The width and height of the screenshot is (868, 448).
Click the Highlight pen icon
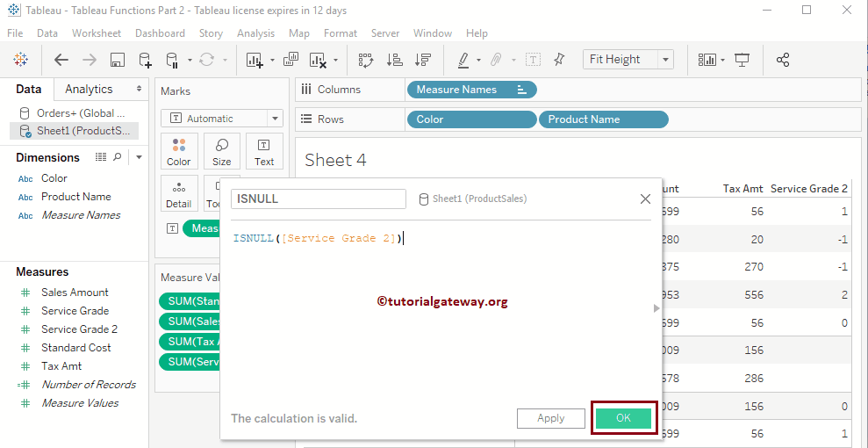click(x=463, y=60)
